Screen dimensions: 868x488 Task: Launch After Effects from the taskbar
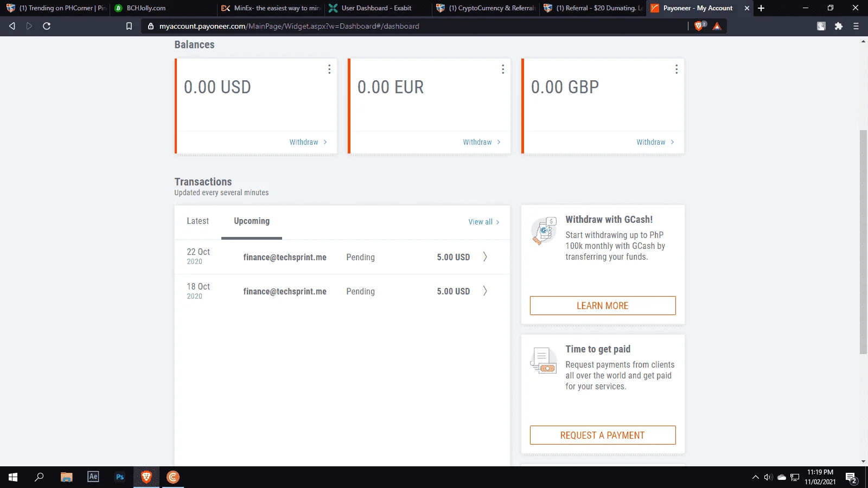click(93, 477)
